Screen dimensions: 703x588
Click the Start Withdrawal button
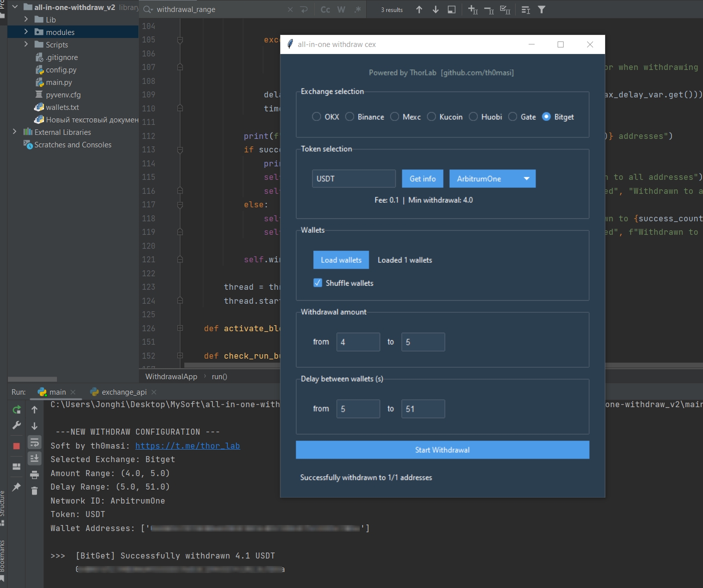coord(443,450)
